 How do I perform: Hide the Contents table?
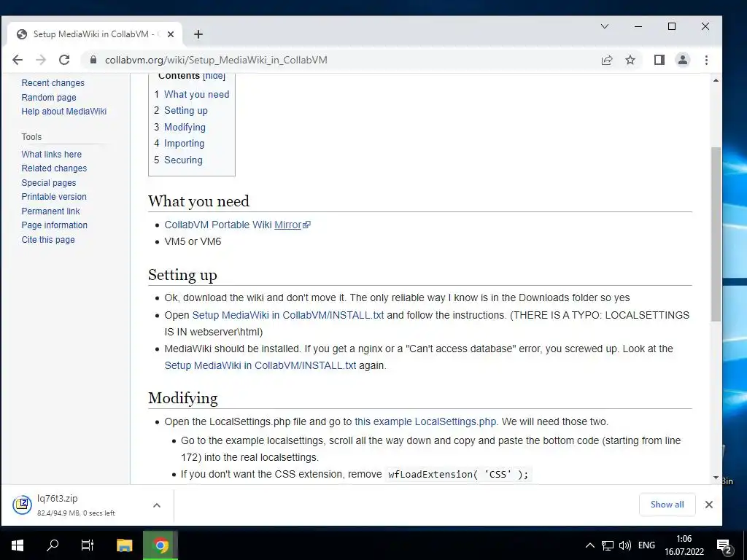click(214, 76)
